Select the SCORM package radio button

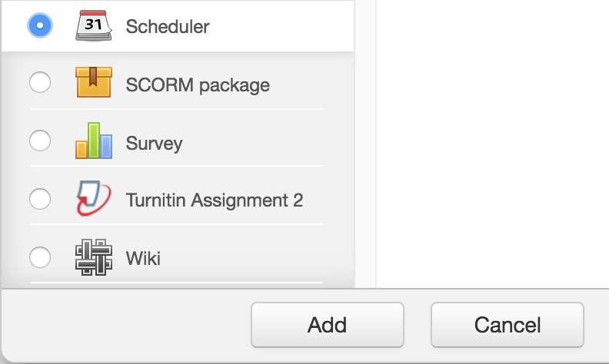[x=40, y=82]
